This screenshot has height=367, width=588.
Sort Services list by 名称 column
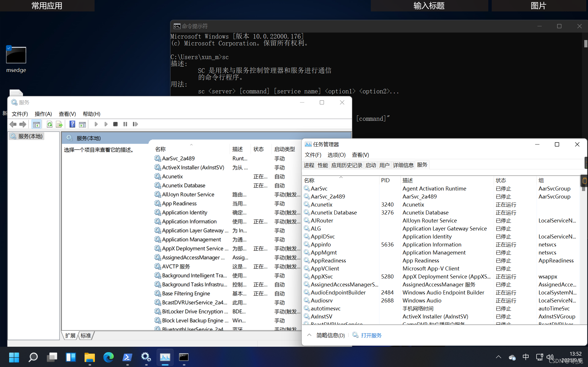161,149
